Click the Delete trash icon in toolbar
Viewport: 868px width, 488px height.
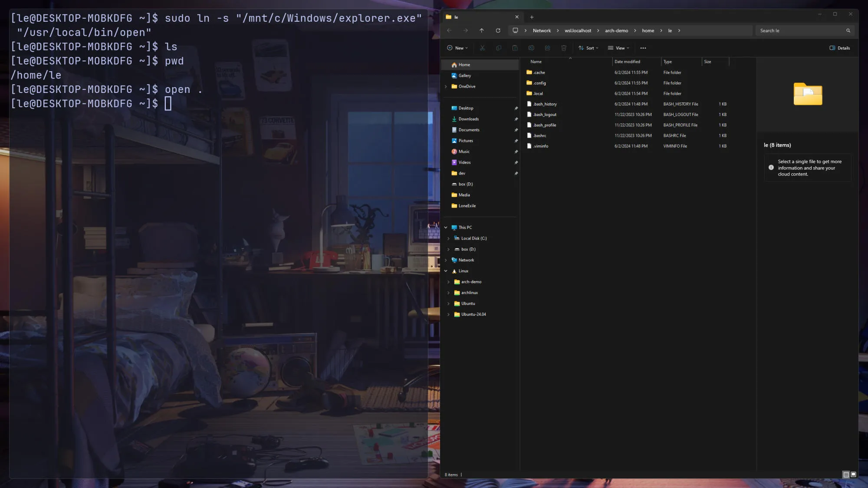coord(563,48)
